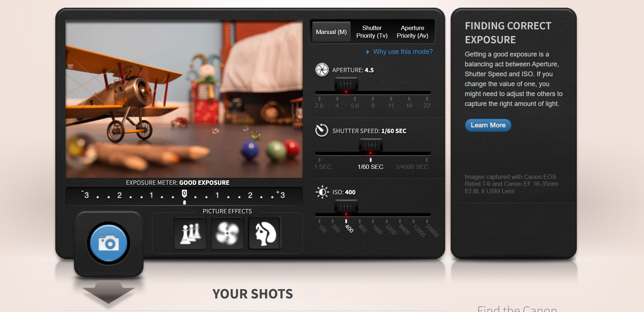Set aperture to the f/22 mark

click(427, 103)
